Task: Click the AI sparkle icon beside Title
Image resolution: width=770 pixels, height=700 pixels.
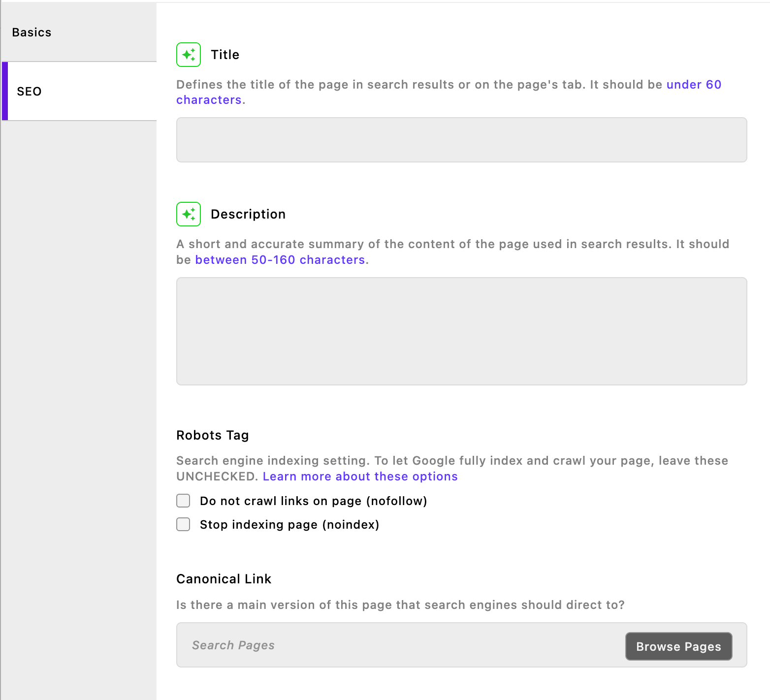Action: pos(189,55)
